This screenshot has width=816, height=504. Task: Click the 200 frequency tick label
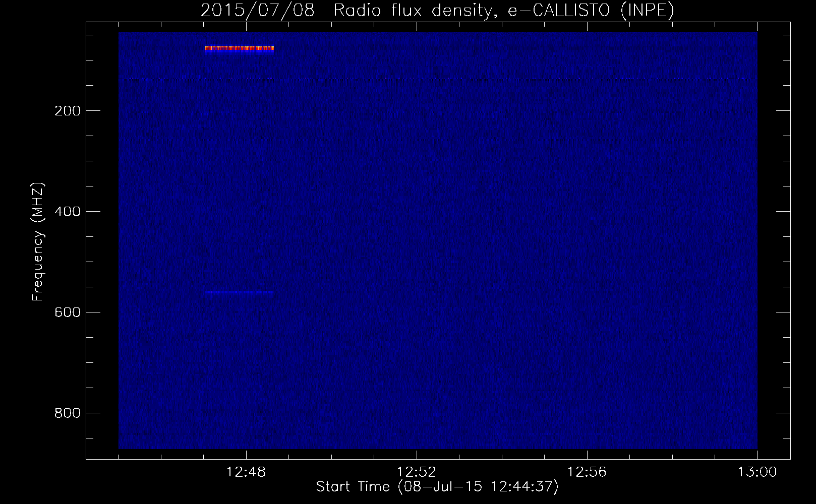click(x=68, y=111)
